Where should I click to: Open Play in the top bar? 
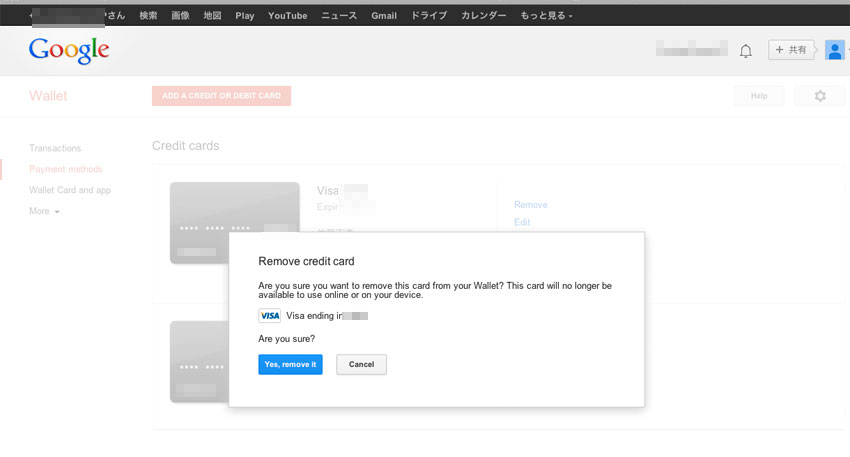[x=244, y=16]
